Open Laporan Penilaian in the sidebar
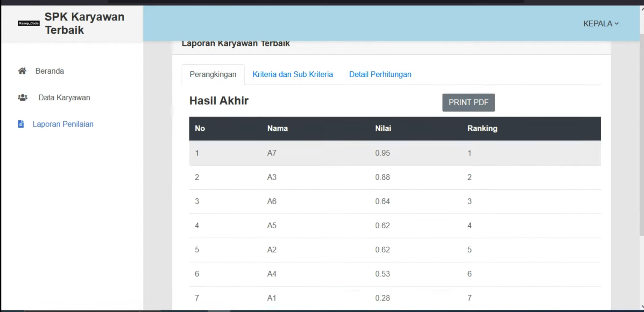 63,124
